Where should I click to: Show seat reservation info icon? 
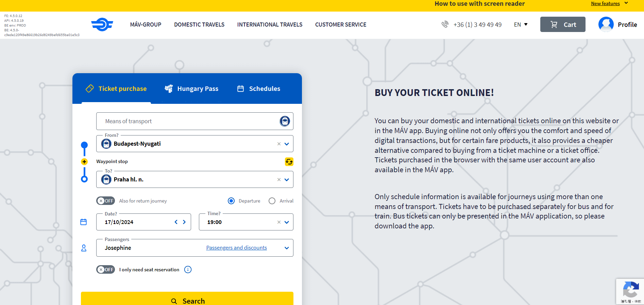pyautogui.click(x=188, y=270)
